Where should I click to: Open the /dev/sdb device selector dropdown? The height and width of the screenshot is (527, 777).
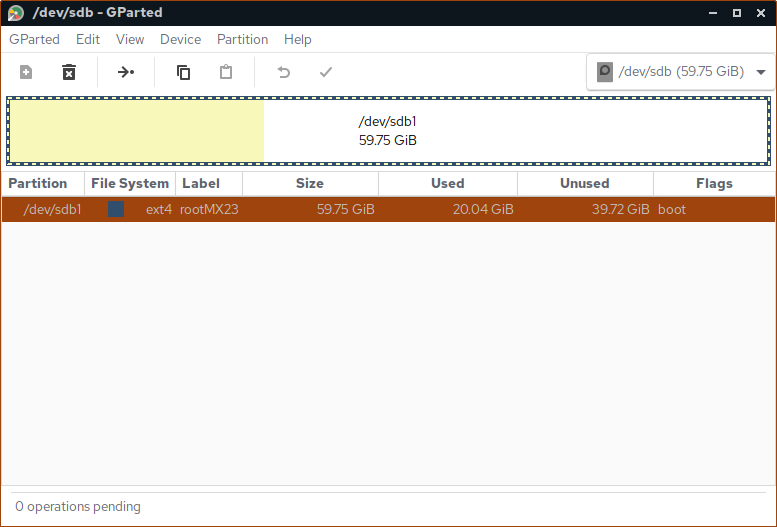(x=680, y=72)
